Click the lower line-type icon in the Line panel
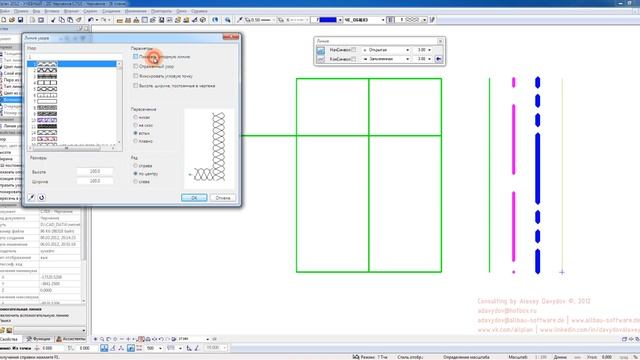Viewport: 640px width, 360px height. [x=321, y=60]
